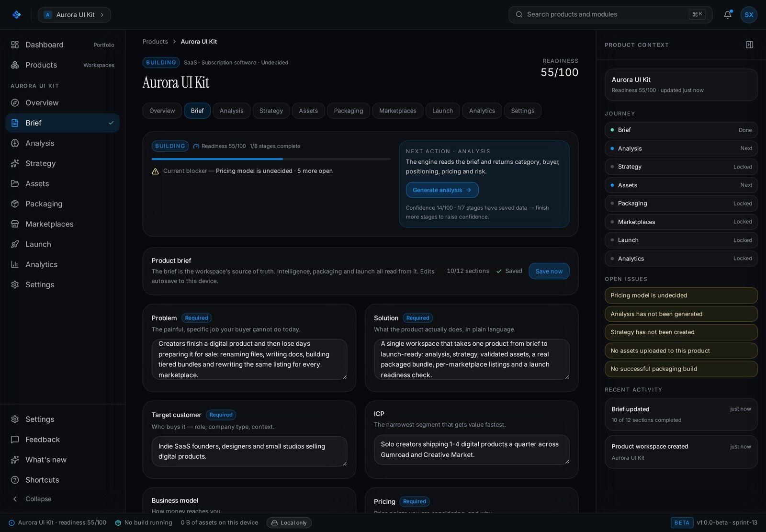Click the build cube icon in the status bar
This screenshot has height=532, width=766.
(x=118, y=523)
